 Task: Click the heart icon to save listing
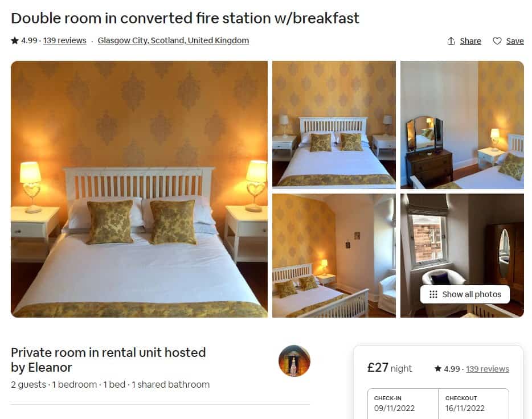497,41
